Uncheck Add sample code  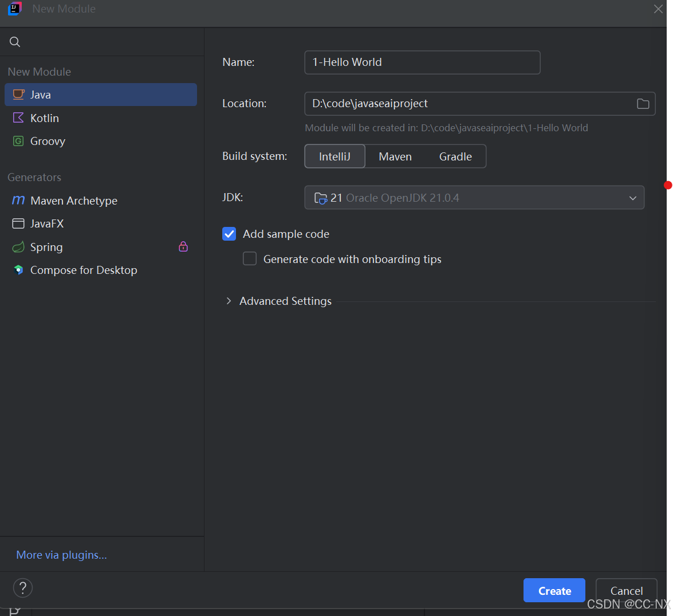[x=229, y=234]
